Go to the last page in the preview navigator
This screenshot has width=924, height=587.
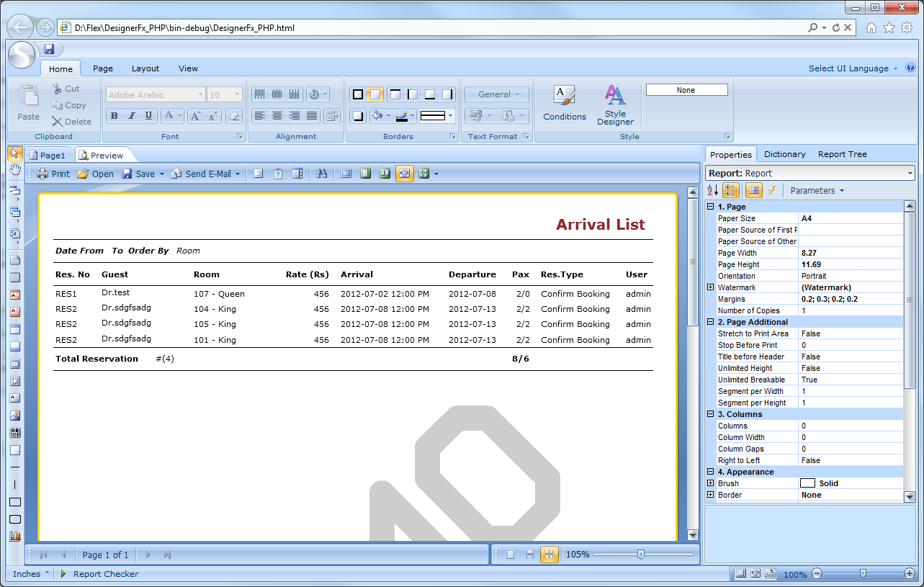(x=167, y=555)
